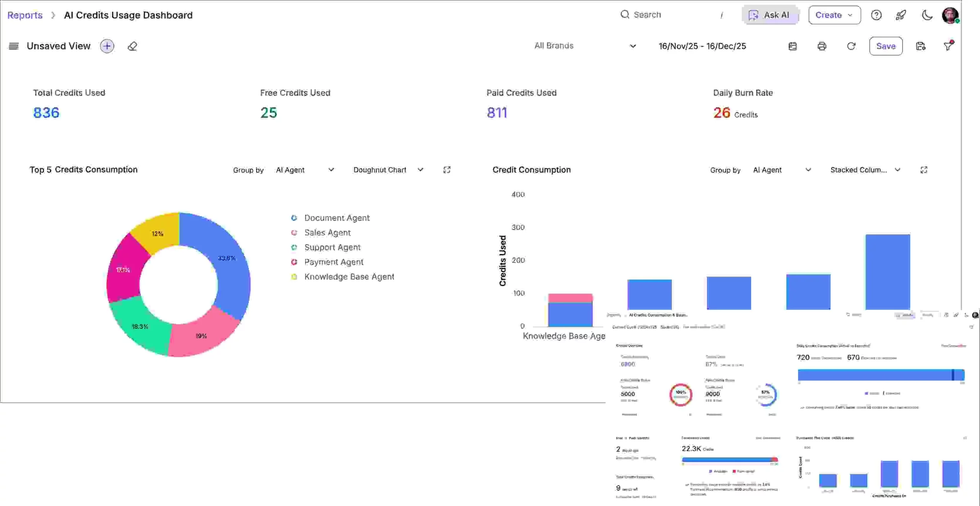980x506 pixels.
Task: Open the help question mark icon
Action: click(876, 15)
